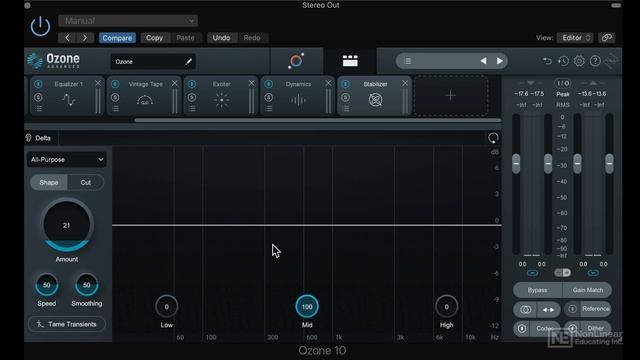640x360 pixels.
Task: Click the Bypass button
Action: [x=538, y=290]
